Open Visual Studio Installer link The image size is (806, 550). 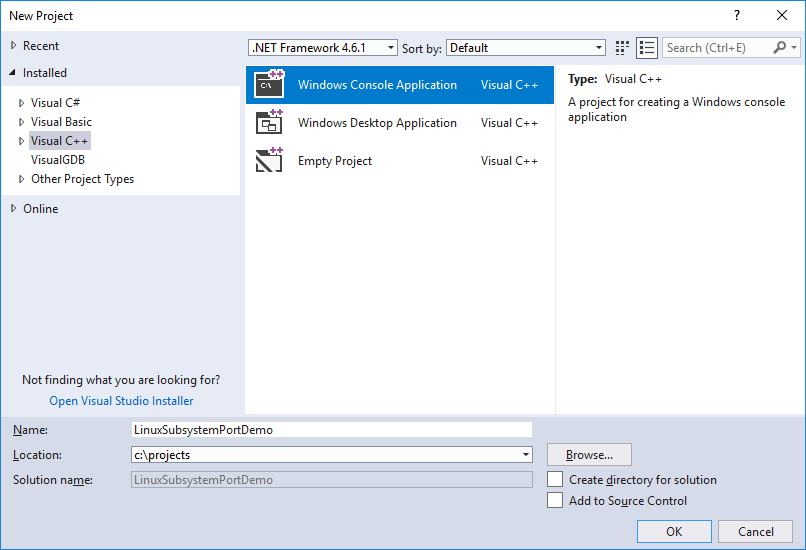coord(121,400)
